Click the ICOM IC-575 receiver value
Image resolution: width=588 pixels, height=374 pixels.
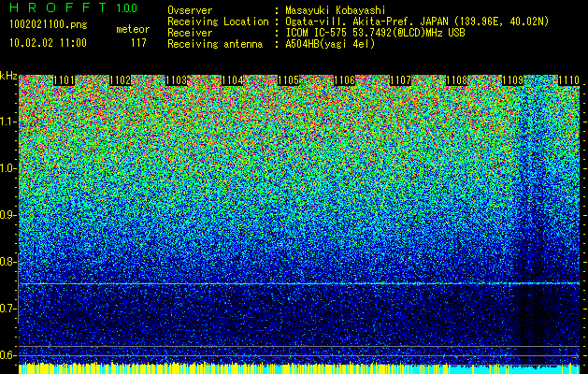click(x=376, y=33)
